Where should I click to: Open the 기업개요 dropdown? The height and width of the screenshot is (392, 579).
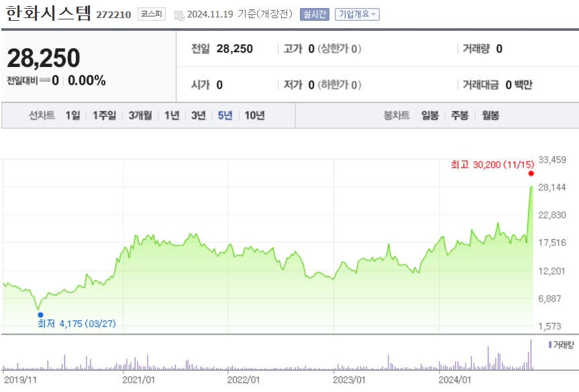click(357, 14)
